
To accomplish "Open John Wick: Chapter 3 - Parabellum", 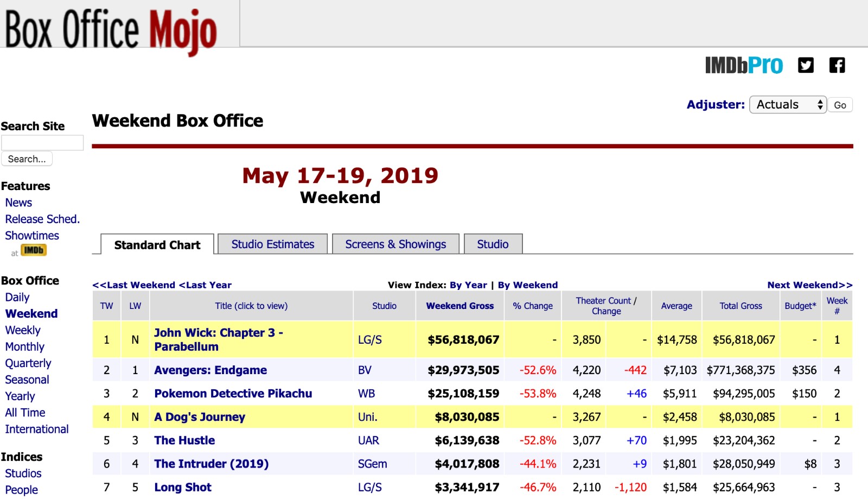I will (x=218, y=339).
